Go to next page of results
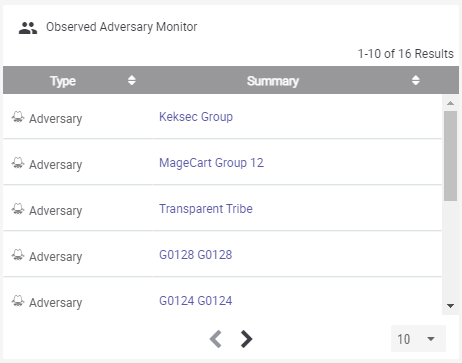 coord(246,339)
